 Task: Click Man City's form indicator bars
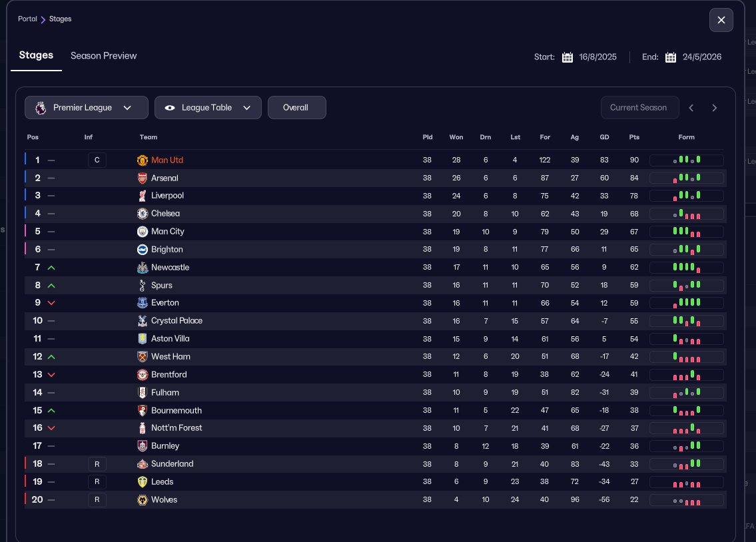point(686,232)
